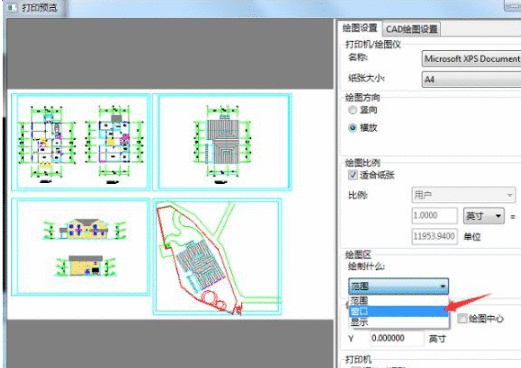Collapse the 绘制什么 dropdown showing 范围
521x368 pixels.
click(x=398, y=286)
